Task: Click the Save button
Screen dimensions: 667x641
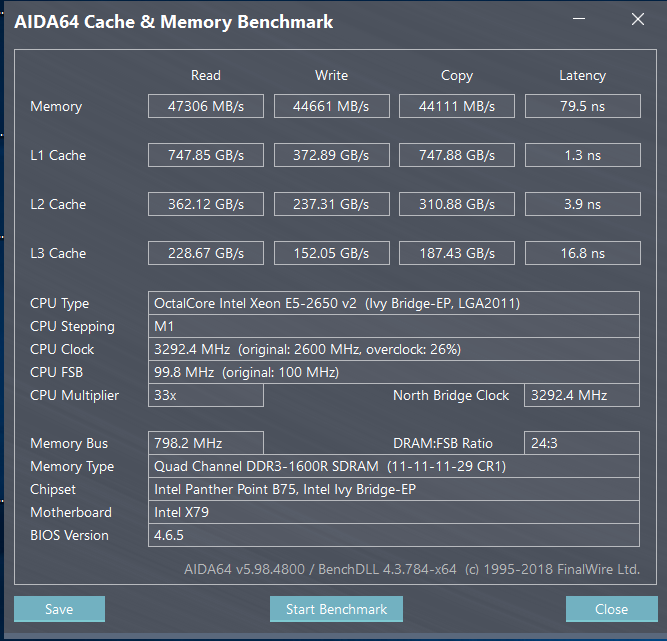Action: tap(59, 609)
